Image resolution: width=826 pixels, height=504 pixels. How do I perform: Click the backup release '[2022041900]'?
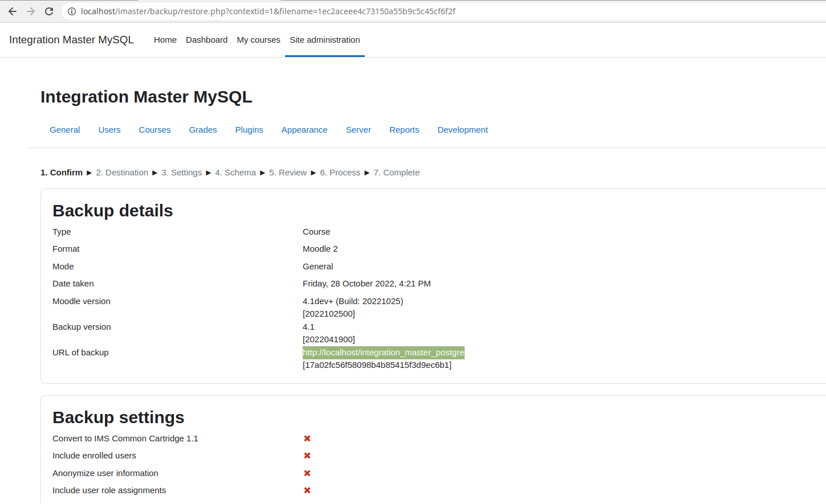tap(329, 339)
